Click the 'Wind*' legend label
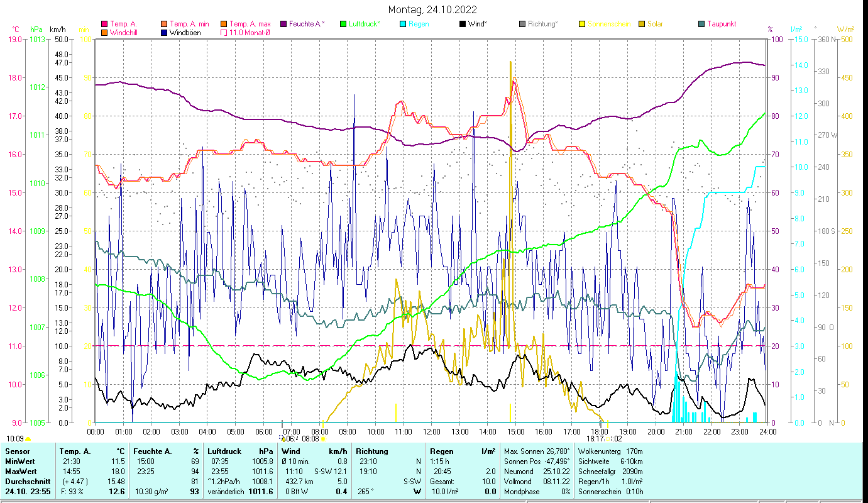 point(478,24)
